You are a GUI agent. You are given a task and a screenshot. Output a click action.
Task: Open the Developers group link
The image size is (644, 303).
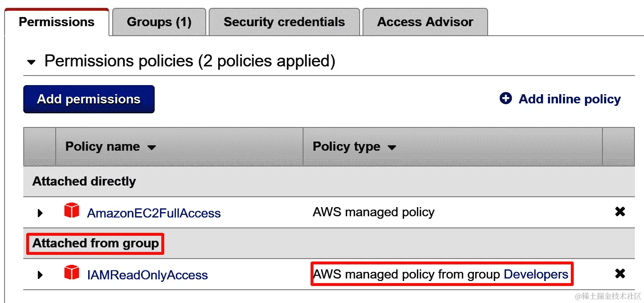(536, 274)
